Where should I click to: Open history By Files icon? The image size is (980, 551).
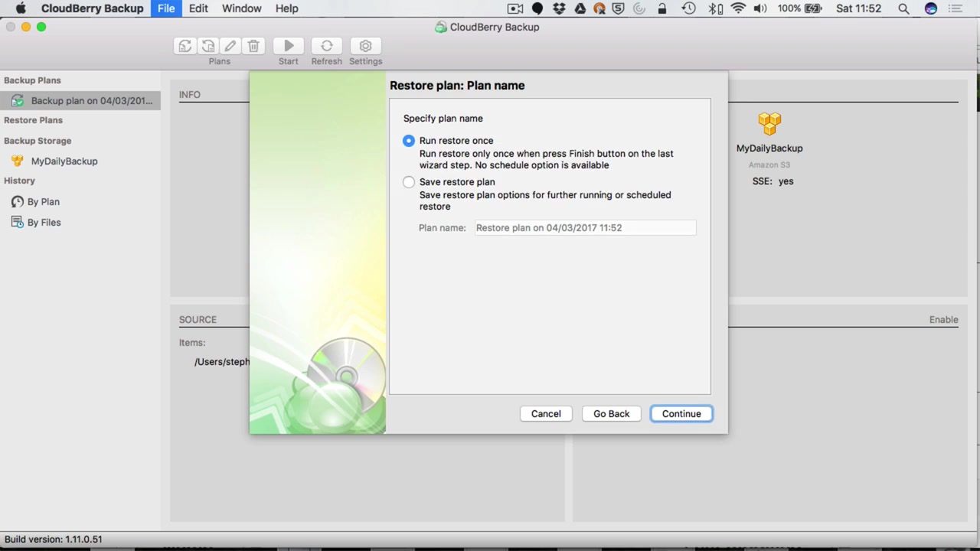pos(18,222)
